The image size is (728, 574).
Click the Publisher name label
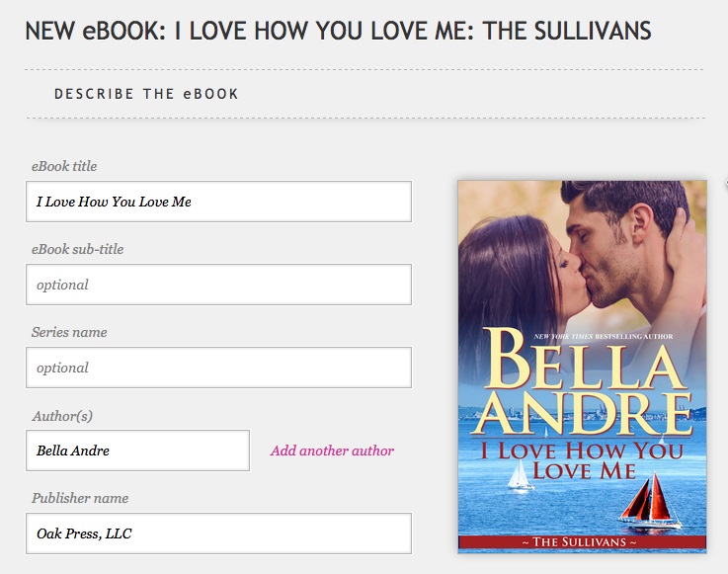80,498
